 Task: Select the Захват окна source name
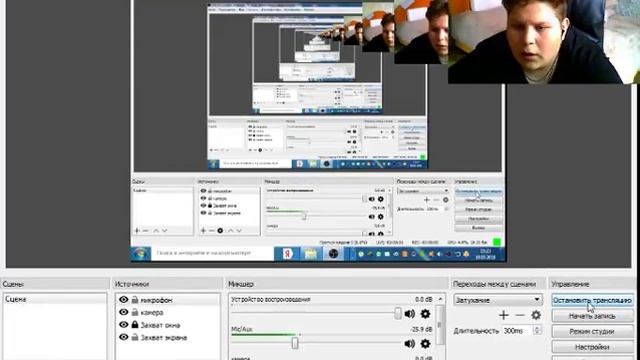(160, 325)
